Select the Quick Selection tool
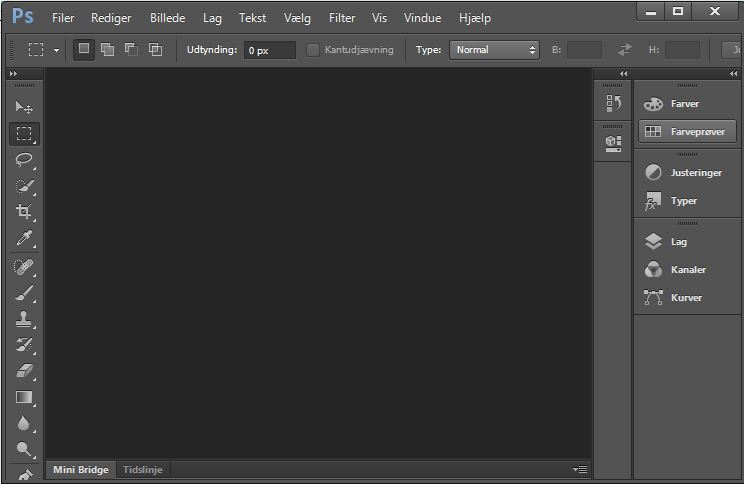 [24, 186]
